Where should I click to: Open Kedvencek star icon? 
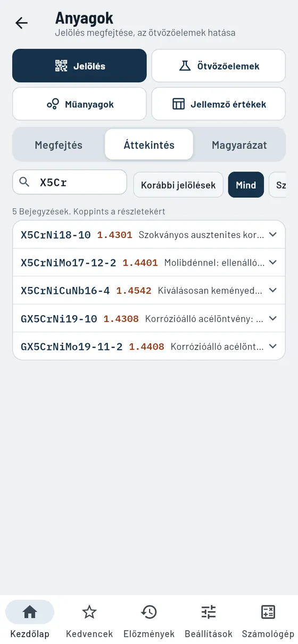pos(89,612)
